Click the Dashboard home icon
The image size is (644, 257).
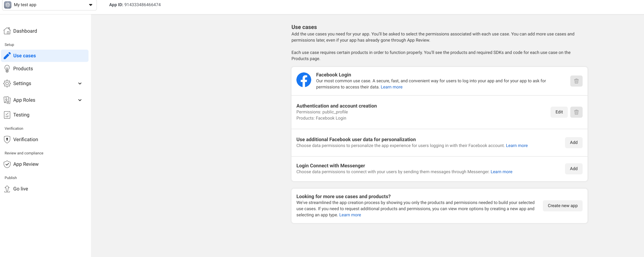7,31
